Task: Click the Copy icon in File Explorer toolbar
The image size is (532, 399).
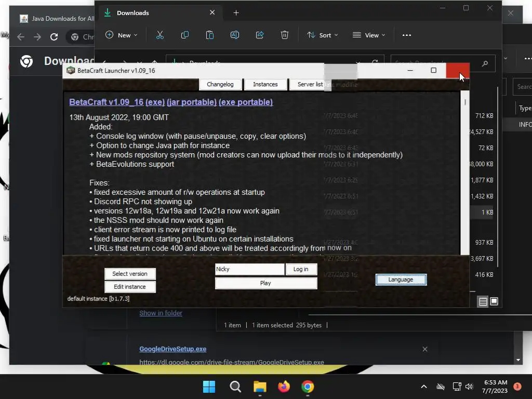Action: coord(185,35)
